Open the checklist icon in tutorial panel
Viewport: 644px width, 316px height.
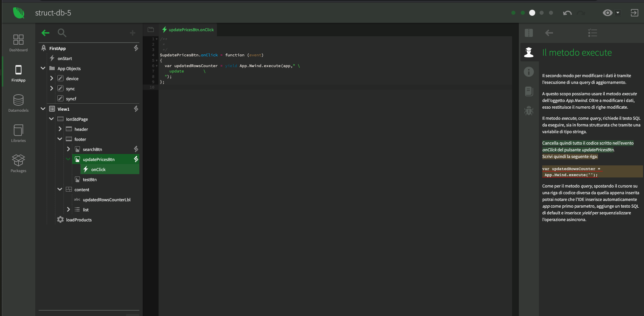(x=593, y=33)
